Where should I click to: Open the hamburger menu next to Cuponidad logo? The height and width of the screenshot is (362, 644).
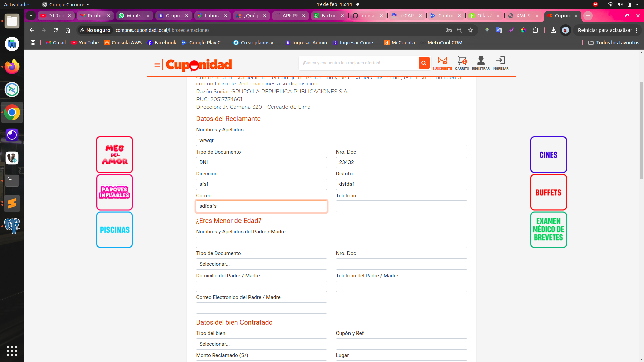click(157, 65)
